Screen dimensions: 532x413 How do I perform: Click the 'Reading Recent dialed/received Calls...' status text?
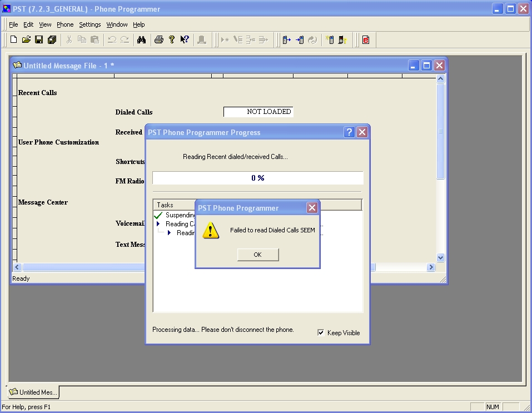click(235, 157)
